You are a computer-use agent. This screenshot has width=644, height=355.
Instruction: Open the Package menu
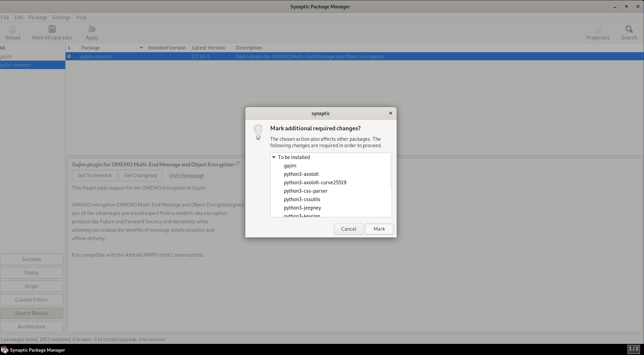38,18
